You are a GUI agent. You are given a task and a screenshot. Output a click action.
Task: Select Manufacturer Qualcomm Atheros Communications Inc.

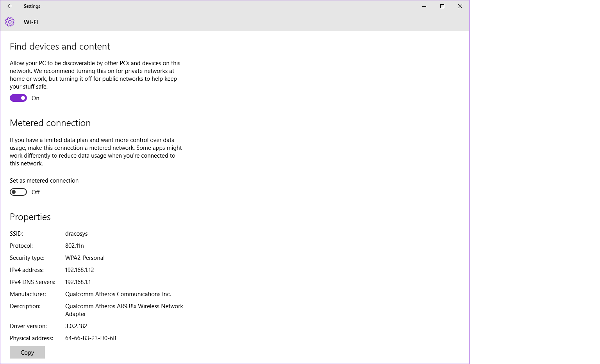(x=118, y=294)
